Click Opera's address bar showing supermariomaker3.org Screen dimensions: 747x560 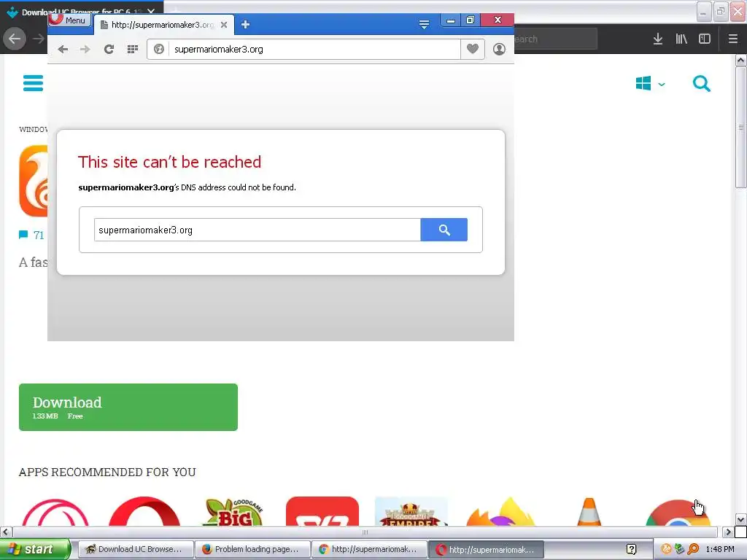314,49
